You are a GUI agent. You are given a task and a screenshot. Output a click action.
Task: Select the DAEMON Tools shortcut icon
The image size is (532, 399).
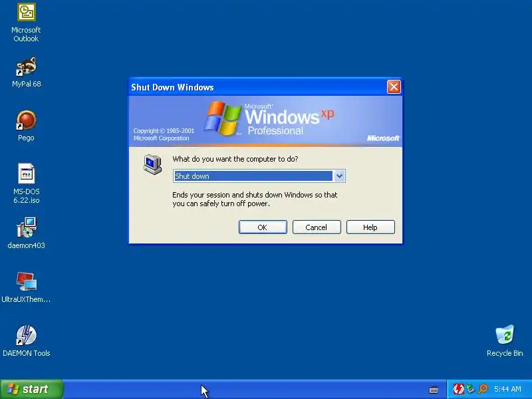coord(26,335)
